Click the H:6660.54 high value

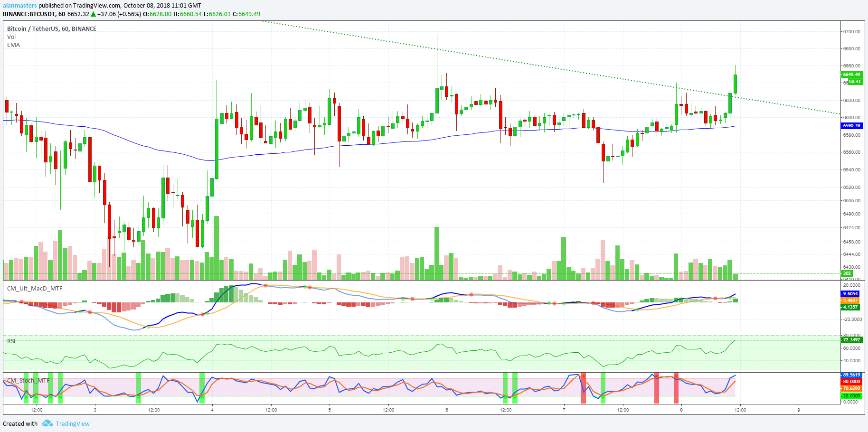click(x=188, y=14)
